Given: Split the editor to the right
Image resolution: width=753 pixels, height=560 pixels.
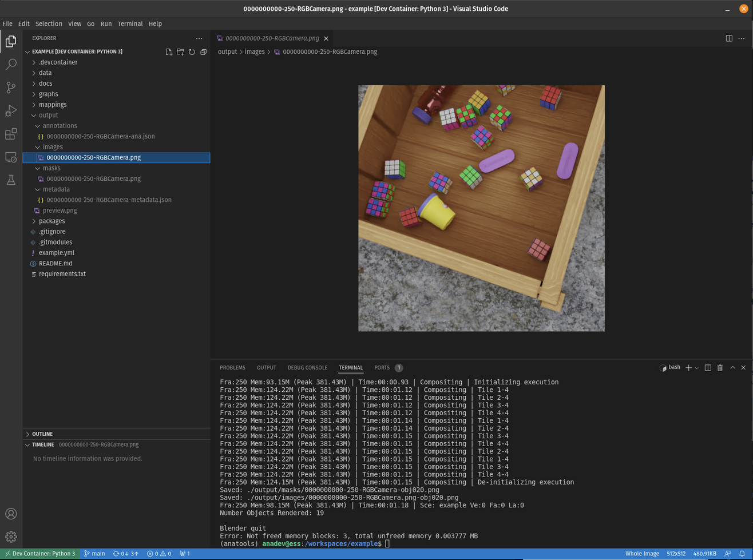Looking at the screenshot, I should coord(729,38).
